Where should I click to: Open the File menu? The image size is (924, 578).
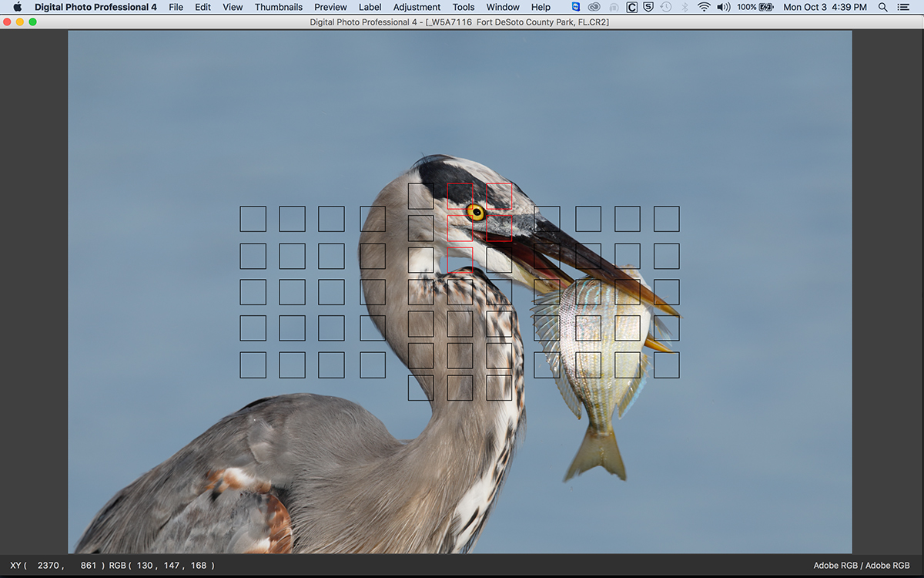[176, 7]
